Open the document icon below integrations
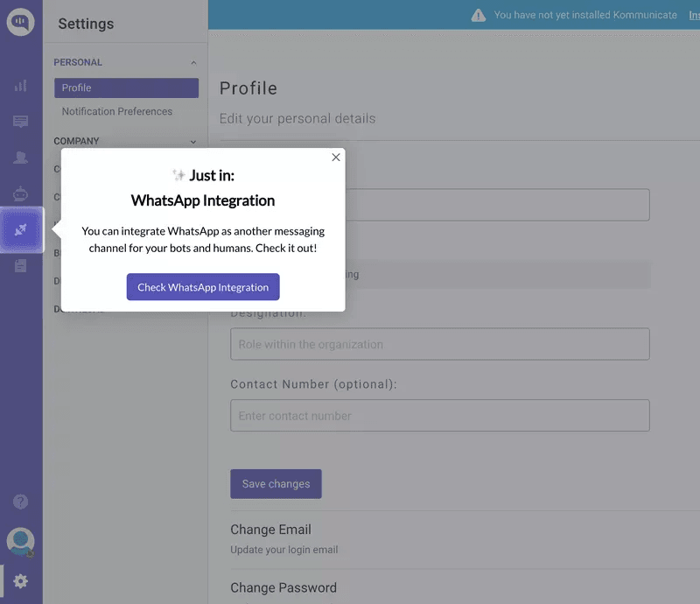The width and height of the screenshot is (700, 604). [20, 265]
